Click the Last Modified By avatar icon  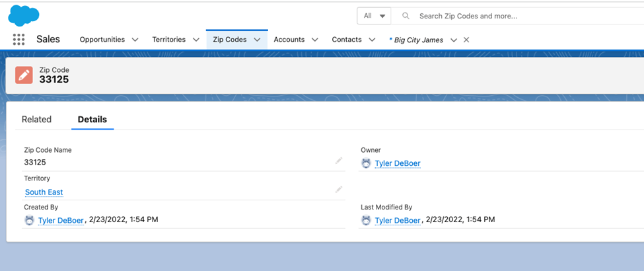tap(366, 220)
